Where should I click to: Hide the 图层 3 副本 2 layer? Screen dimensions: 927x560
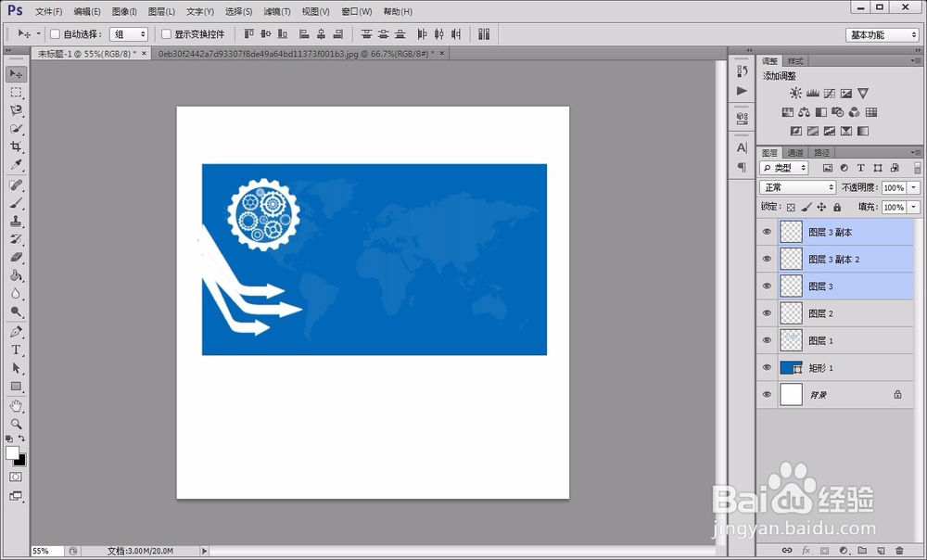(767, 259)
